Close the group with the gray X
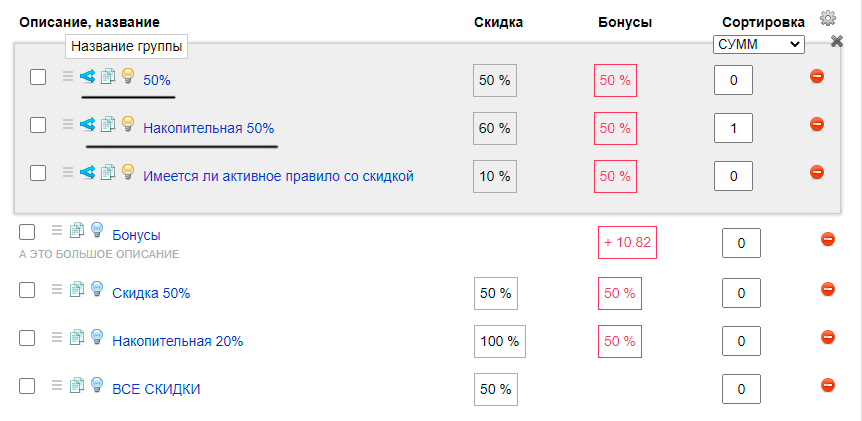862x421 pixels. (836, 41)
